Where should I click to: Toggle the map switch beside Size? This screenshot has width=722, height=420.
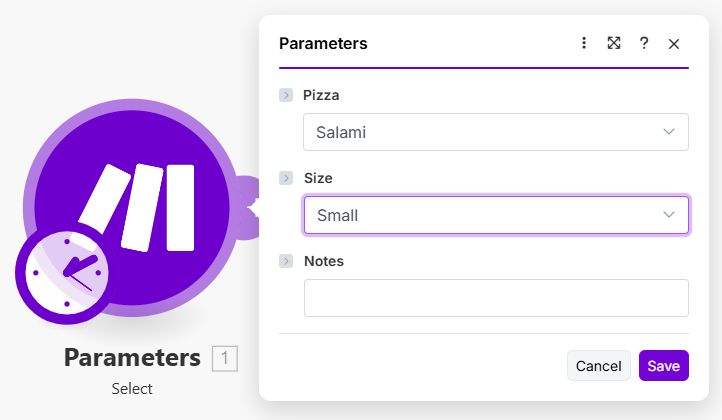286,178
